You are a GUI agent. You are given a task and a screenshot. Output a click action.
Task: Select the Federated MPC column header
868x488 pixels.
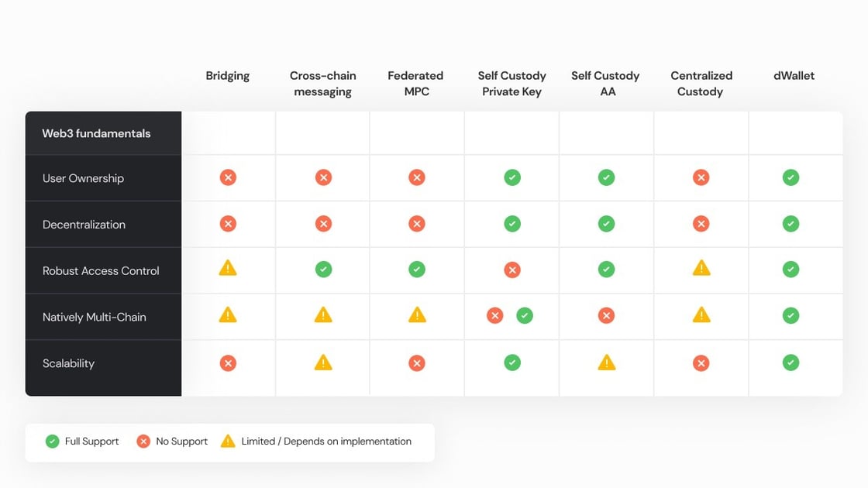pyautogui.click(x=415, y=84)
